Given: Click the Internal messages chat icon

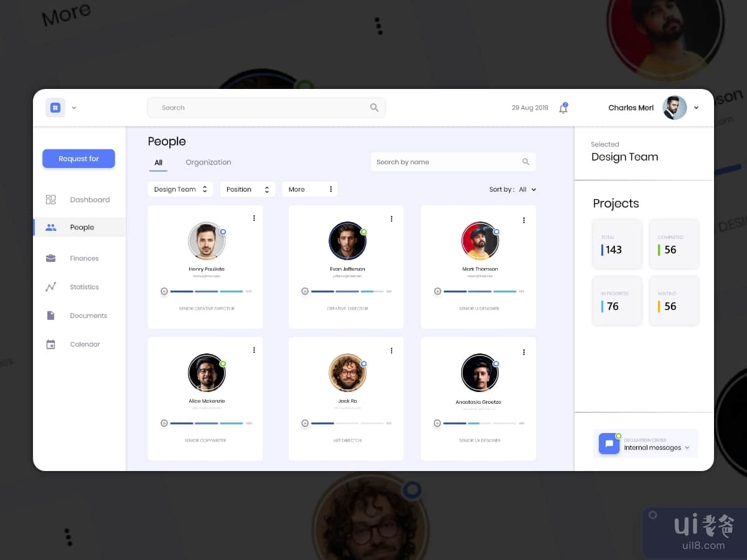Looking at the screenshot, I should (609, 444).
